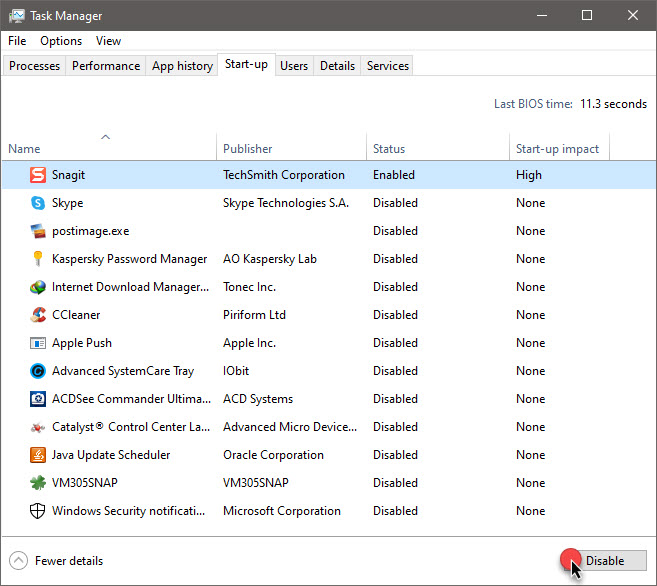Sort by the Start-up impact column header

pos(559,147)
